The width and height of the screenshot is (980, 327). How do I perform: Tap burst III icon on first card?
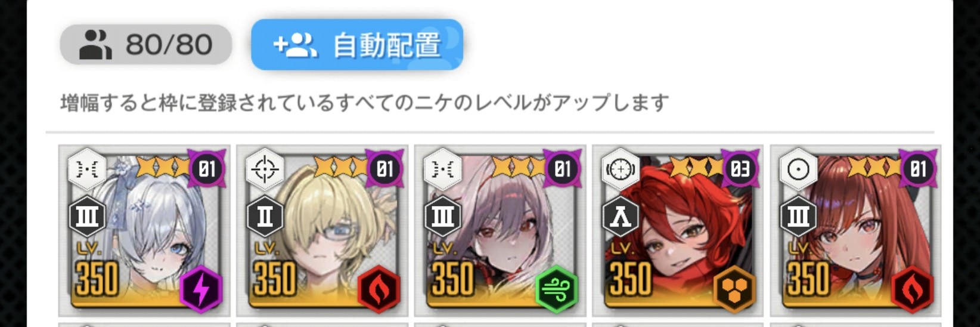(x=88, y=215)
